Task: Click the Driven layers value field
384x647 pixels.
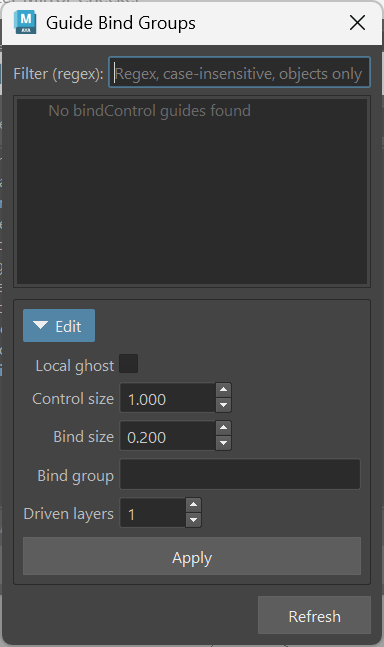Action: (153, 513)
